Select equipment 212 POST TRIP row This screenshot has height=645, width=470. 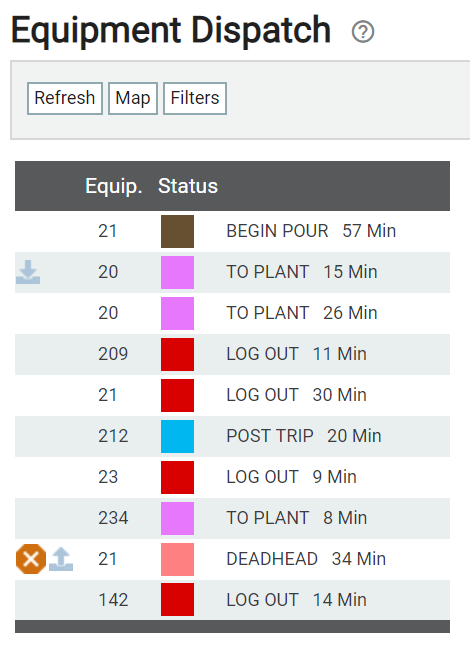pos(232,436)
